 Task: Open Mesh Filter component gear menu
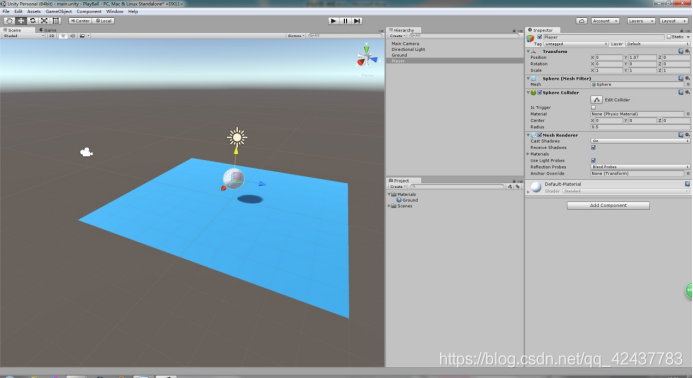point(687,78)
